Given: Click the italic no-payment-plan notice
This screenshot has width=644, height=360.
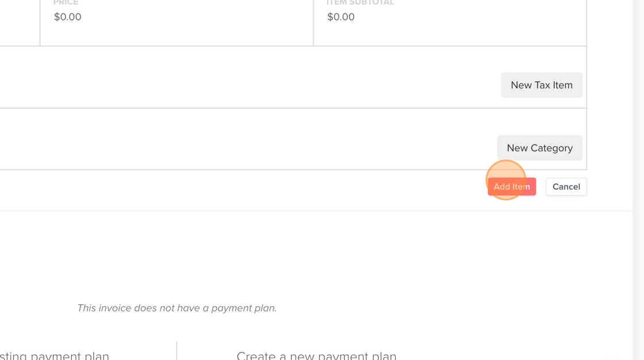Looking at the screenshot, I should 177,308.
